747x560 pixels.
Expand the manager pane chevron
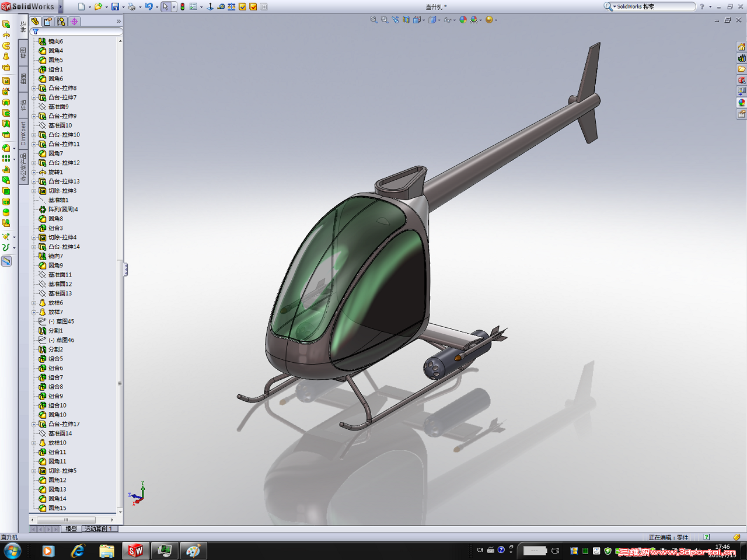tap(118, 22)
